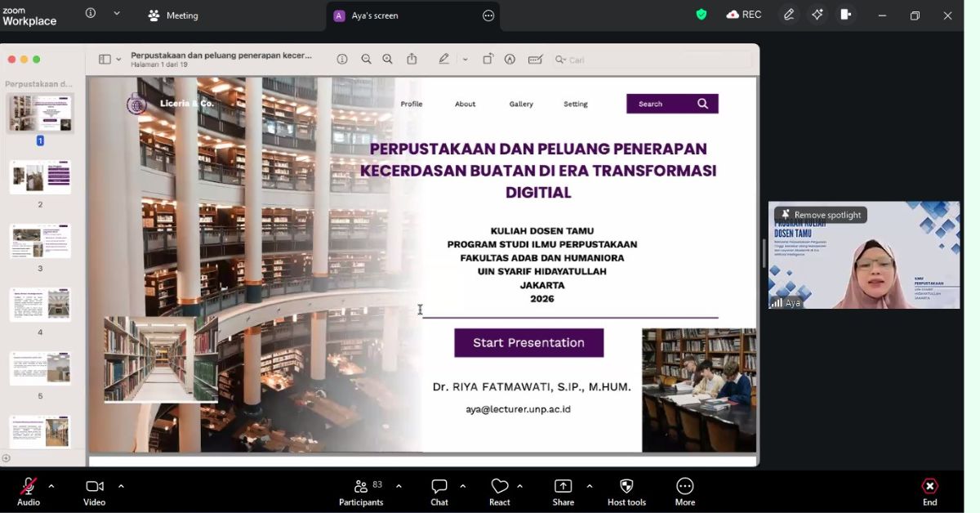The height and width of the screenshot is (513, 980).
Task: Expand participants options chevron
Action: (399, 486)
